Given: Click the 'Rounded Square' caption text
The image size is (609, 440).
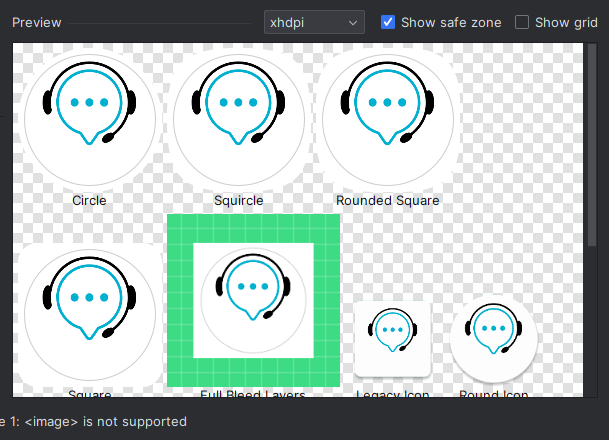Looking at the screenshot, I should (387, 200).
